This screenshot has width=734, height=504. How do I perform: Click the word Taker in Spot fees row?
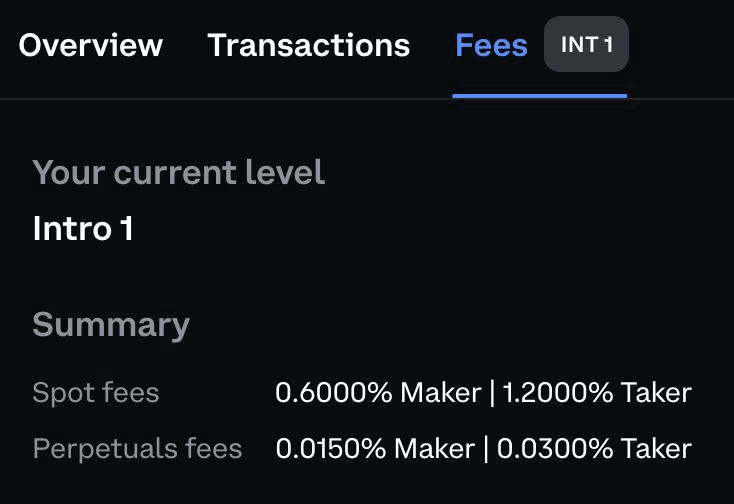tap(656, 393)
